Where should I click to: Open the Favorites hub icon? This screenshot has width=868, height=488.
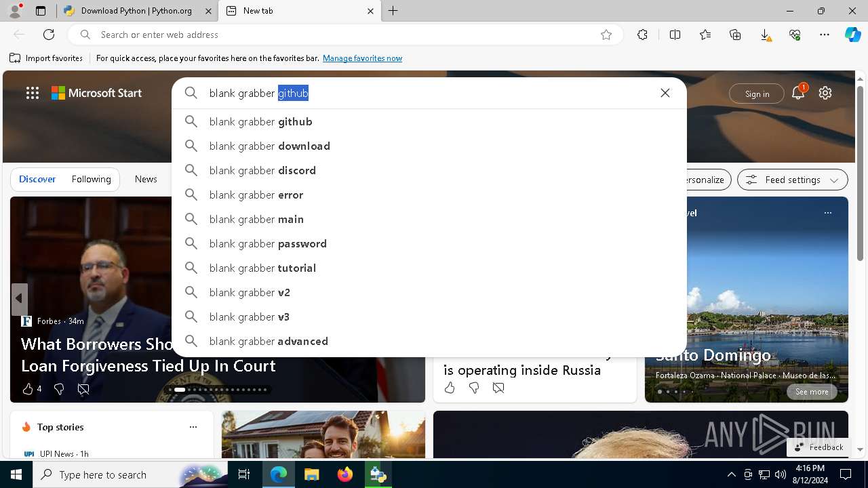[x=705, y=35]
